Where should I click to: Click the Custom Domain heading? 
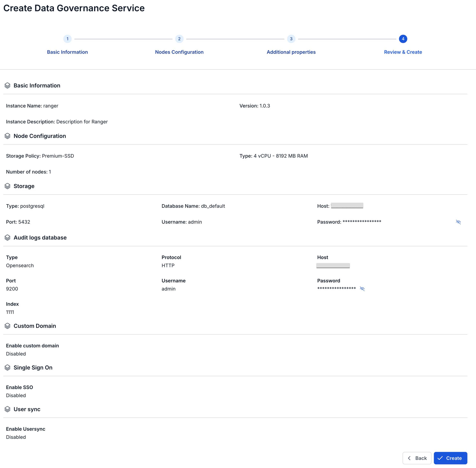(x=35, y=326)
